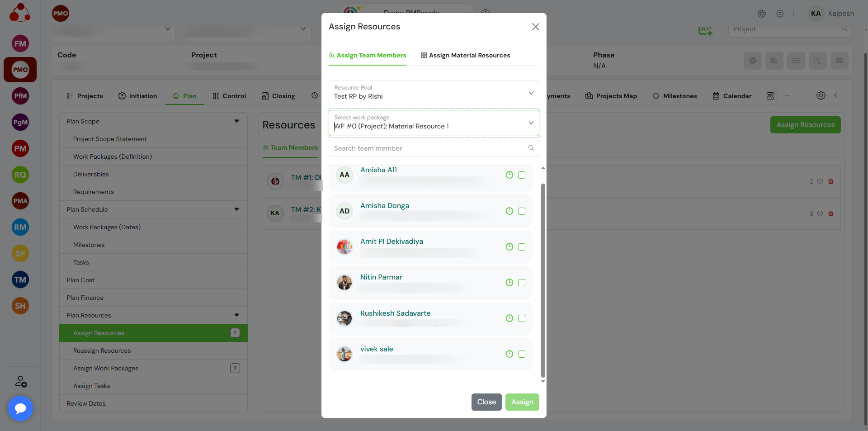Open the SH module in sidebar
Viewport: 868px width, 431px height.
tap(20, 306)
